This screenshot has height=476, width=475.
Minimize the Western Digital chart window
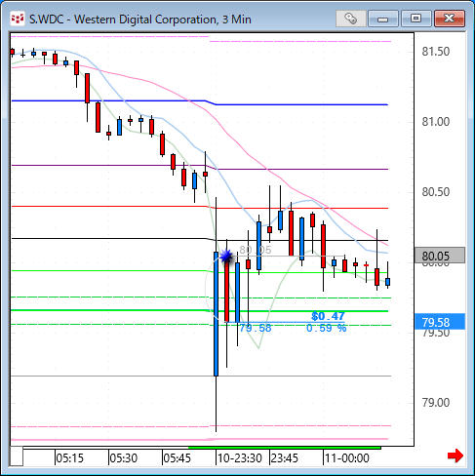pyautogui.click(x=383, y=19)
